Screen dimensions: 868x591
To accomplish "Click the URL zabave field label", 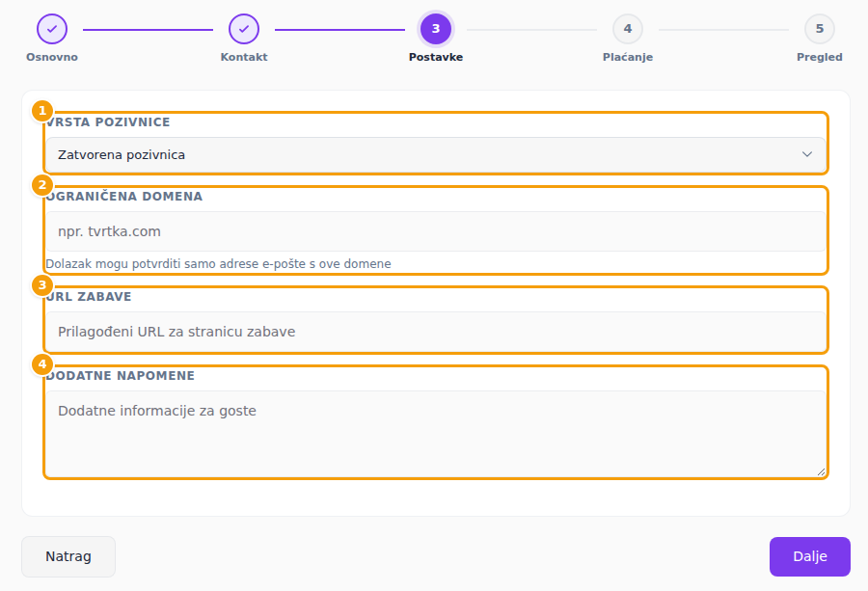I will coord(89,297).
